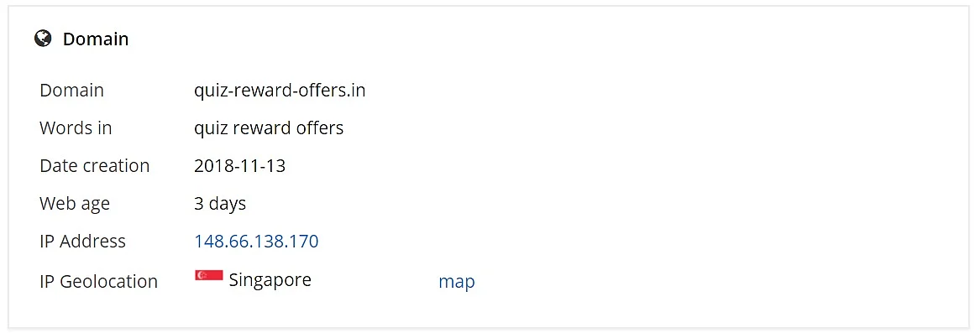The image size is (980, 333).
Task: Click the Date creation label
Action: (x=94, y=166)
